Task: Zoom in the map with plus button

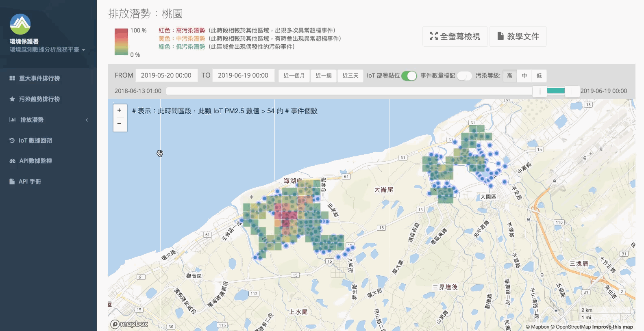Action: click(119, 110)
